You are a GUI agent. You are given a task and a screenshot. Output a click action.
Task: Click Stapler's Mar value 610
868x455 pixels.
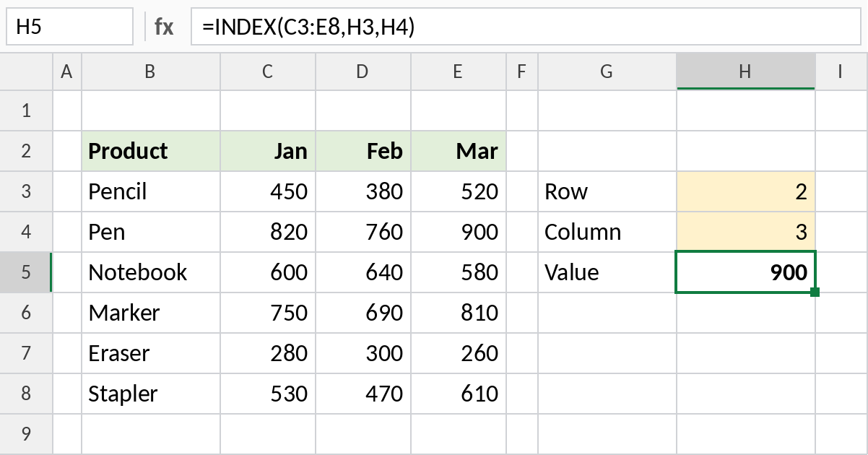459,394
